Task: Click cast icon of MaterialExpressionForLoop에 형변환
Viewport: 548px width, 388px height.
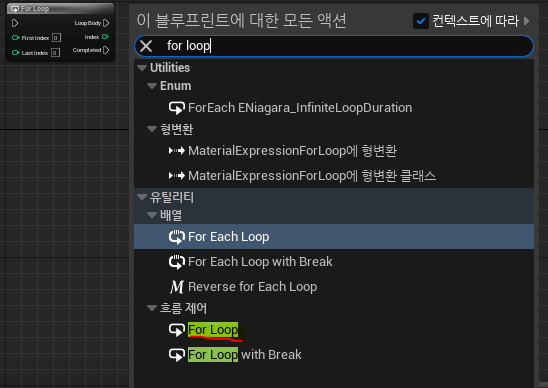Action: pos(176,151)
